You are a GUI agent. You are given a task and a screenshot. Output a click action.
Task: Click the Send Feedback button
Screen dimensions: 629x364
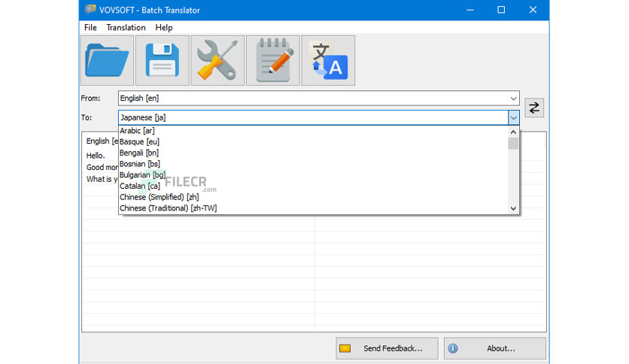click(387, 348)
